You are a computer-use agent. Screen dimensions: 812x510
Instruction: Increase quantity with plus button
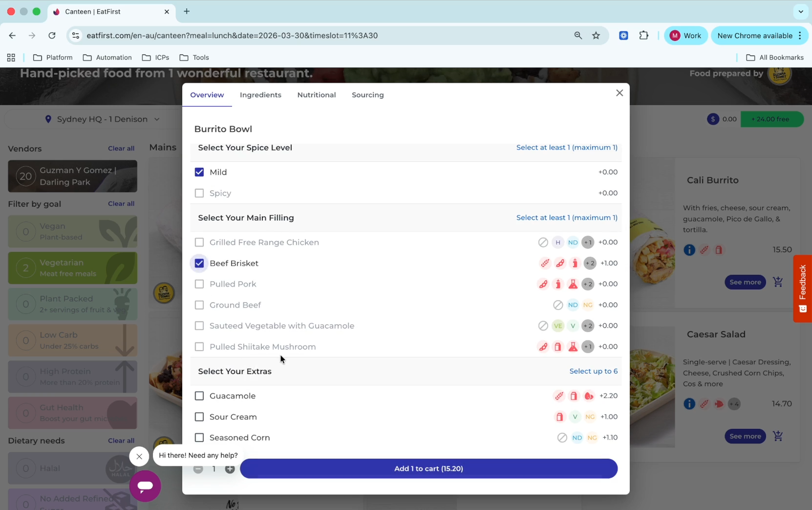click(230, 469)
